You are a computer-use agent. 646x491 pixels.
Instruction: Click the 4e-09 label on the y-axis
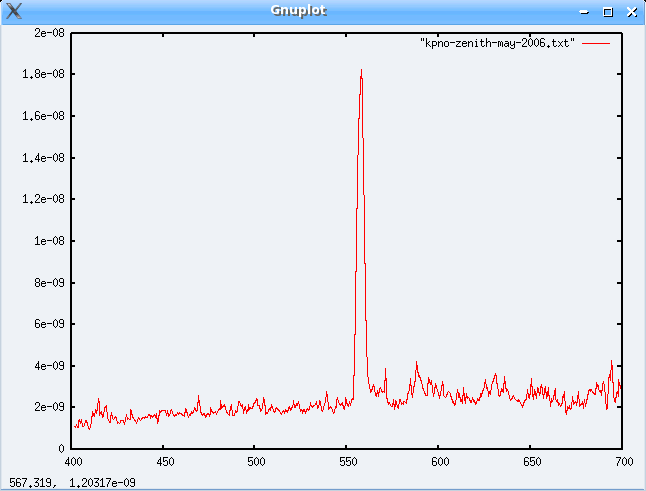(49, 366)
